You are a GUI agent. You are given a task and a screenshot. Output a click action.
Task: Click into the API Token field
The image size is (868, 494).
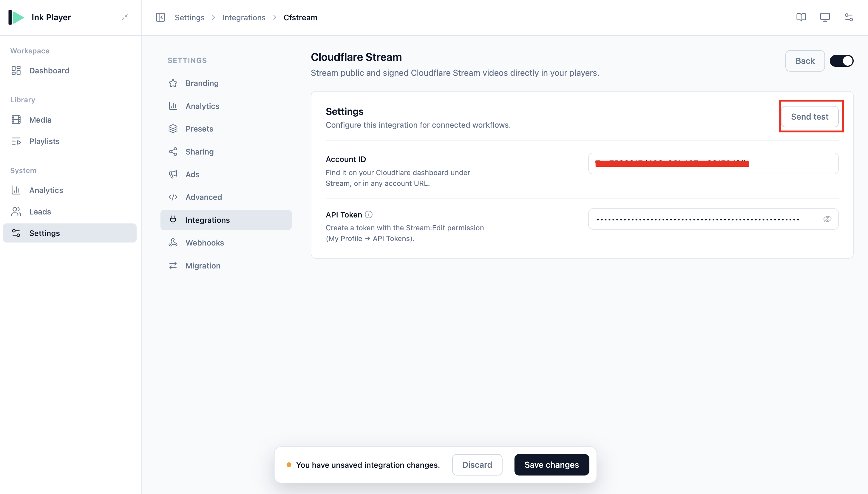713,219
